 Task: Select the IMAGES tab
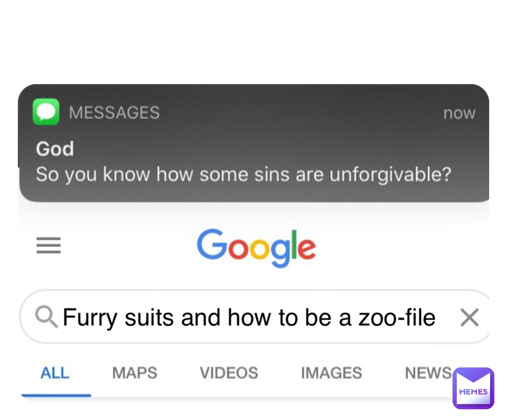click(x=331, y=373)
